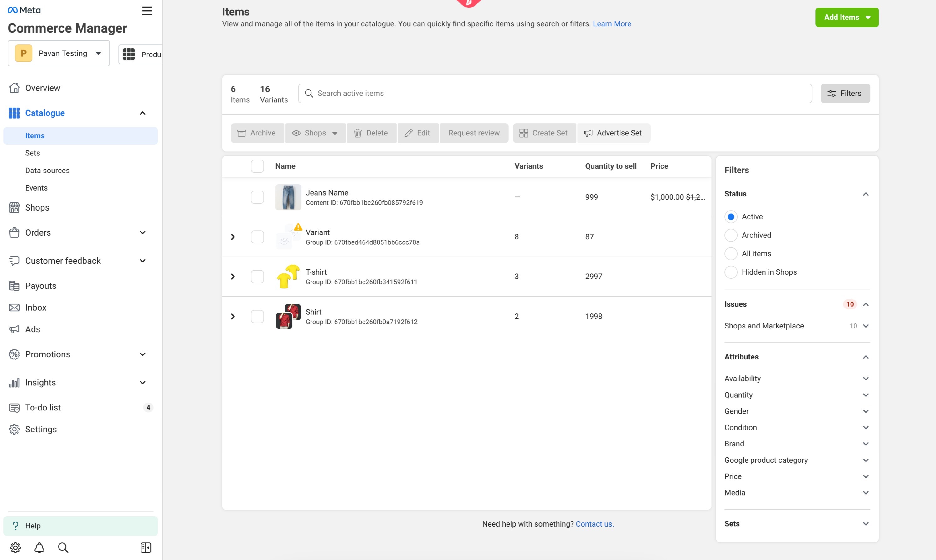
Task: Open the Contact us link
Action: pos(594,524)
